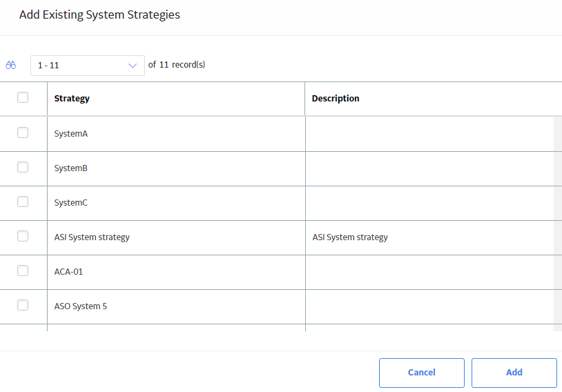
Task: Click the binoculars search icon
Action: click(x=11, y=65)
